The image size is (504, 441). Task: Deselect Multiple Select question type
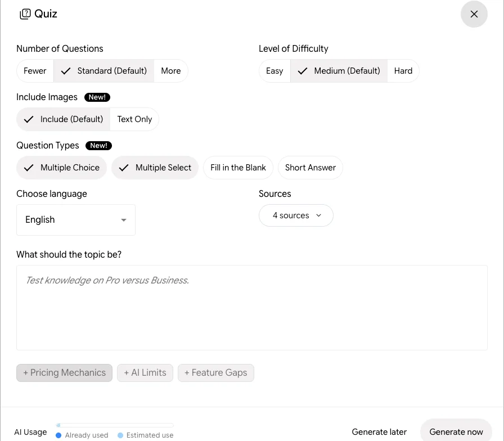point(155,168)
